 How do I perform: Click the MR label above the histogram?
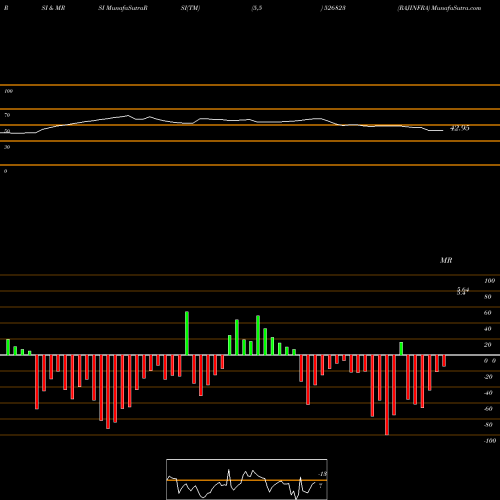pyautogui.click(x=446, y=260)
